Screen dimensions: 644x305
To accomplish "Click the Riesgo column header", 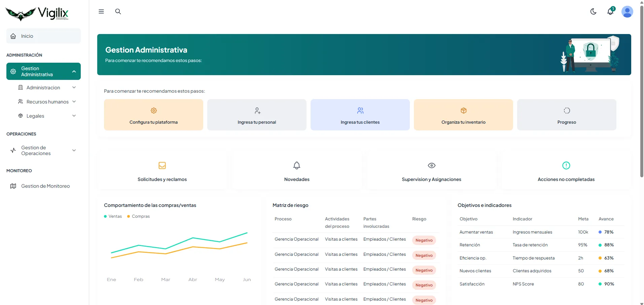I will [419, 219].
